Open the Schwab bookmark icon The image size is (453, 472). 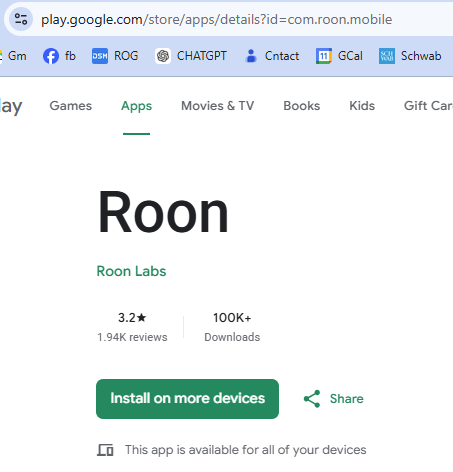pos(387,56)
